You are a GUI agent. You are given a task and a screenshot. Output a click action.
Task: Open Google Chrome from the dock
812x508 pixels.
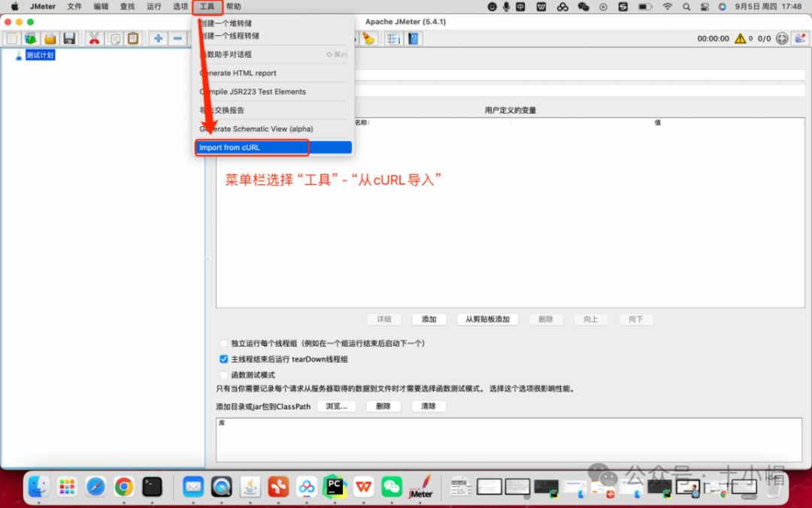coord(124,487)
